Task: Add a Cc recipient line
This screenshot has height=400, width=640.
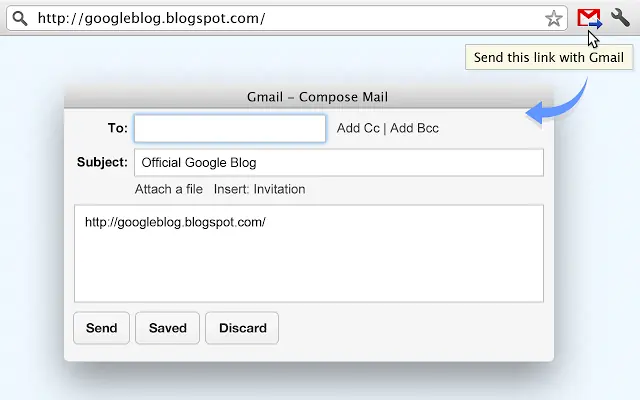Action: [358, 128]
